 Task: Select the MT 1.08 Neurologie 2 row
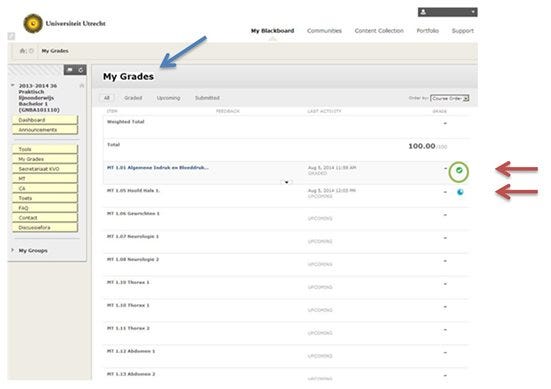286,264
